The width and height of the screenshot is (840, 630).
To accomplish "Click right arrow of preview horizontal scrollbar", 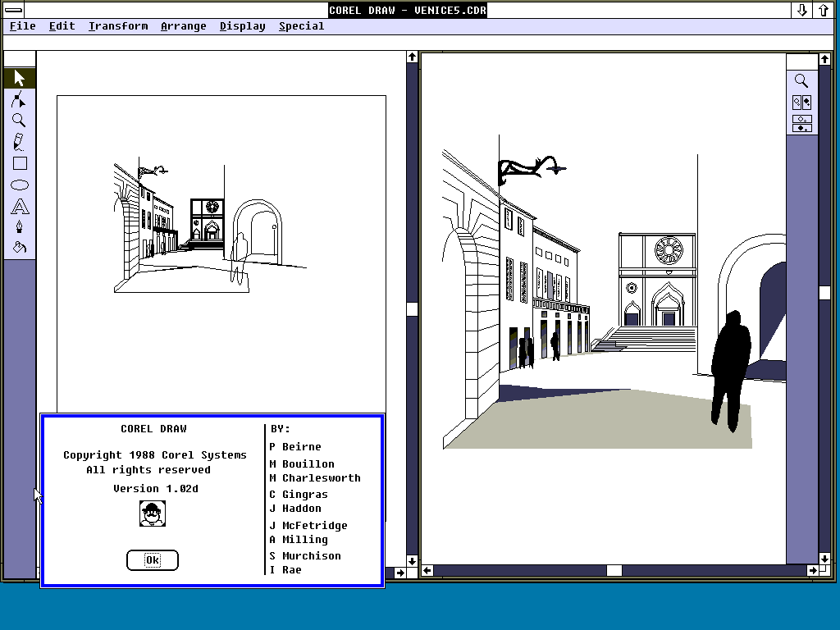I will [813, 571].
